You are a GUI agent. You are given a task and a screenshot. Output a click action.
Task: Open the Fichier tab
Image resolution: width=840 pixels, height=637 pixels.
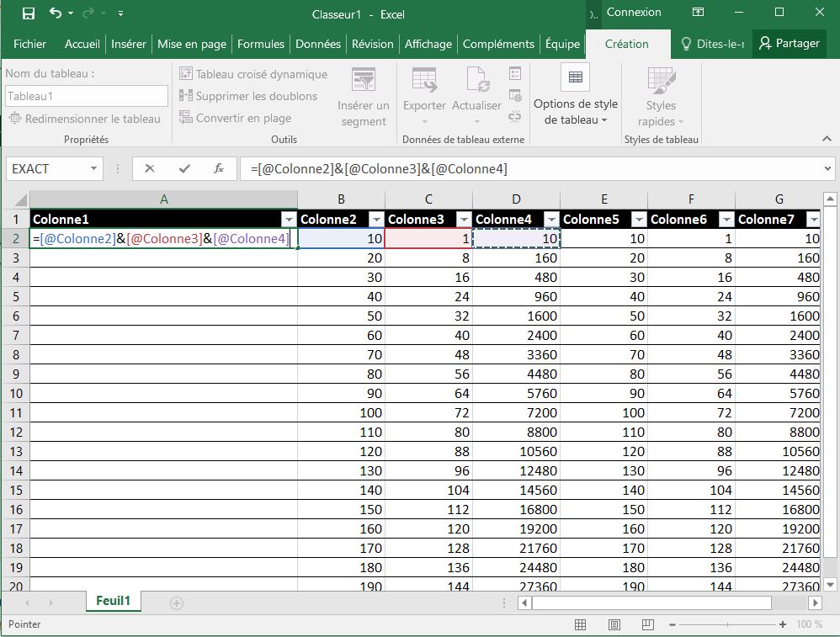(29, 44)
